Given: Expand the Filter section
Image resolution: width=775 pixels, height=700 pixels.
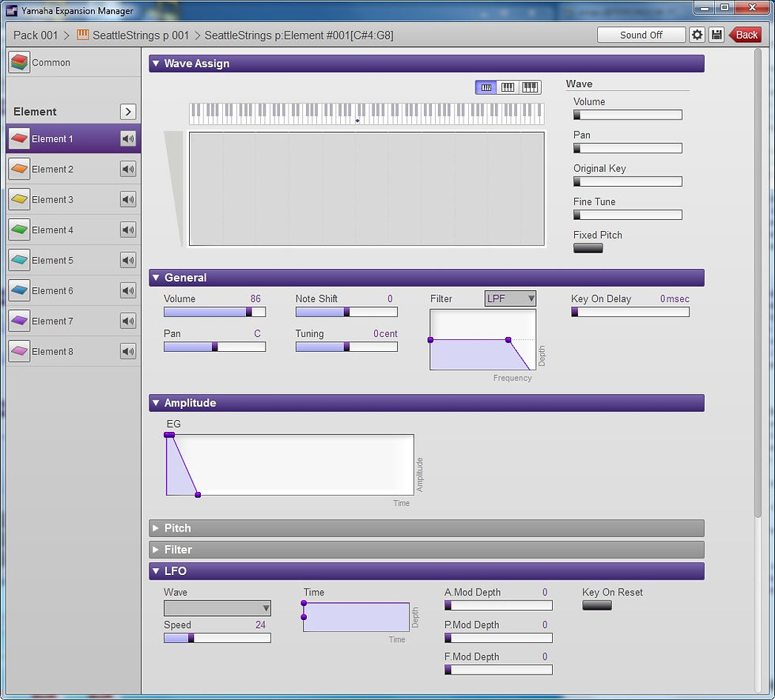Looking at the screenshot, I should [x=156, y=550].
